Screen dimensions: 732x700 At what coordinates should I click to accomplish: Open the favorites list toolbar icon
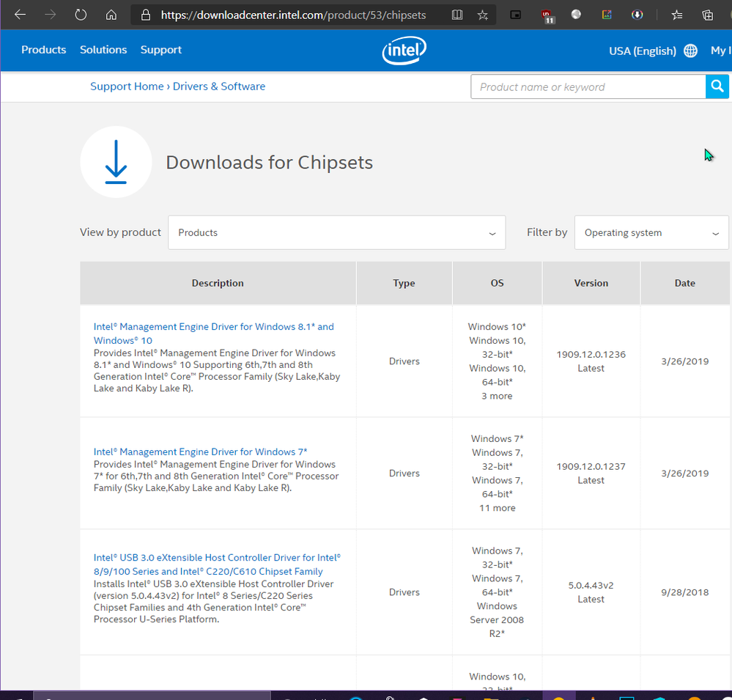tap(676, 15)
